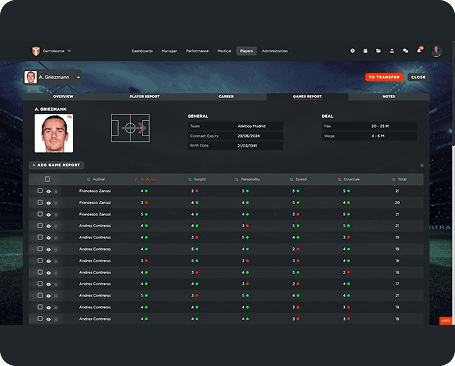This screenshot has width=455, height=366.
Task: Open the Performance menu
Action: click(197, 51)
